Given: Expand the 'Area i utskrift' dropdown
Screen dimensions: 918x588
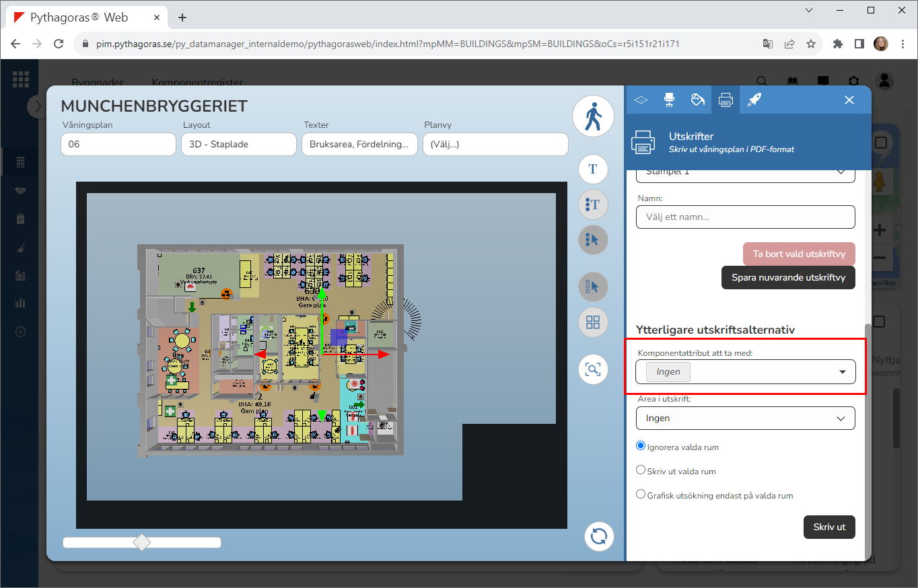Looking at the screenshot, I should tap(746, 418).
